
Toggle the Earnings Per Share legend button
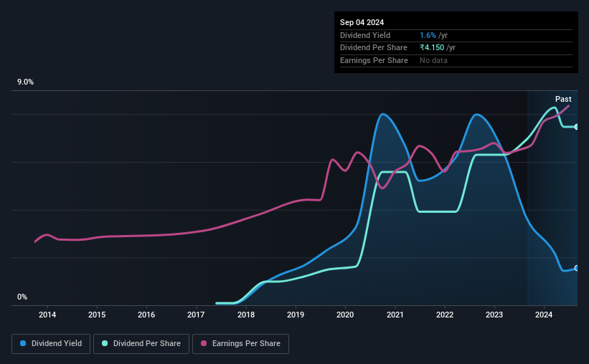point(240,344)
